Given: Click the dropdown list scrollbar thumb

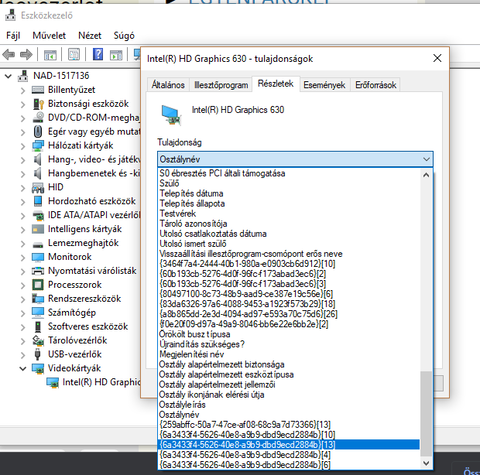Looking at the screenshot, I should (426, 414).
